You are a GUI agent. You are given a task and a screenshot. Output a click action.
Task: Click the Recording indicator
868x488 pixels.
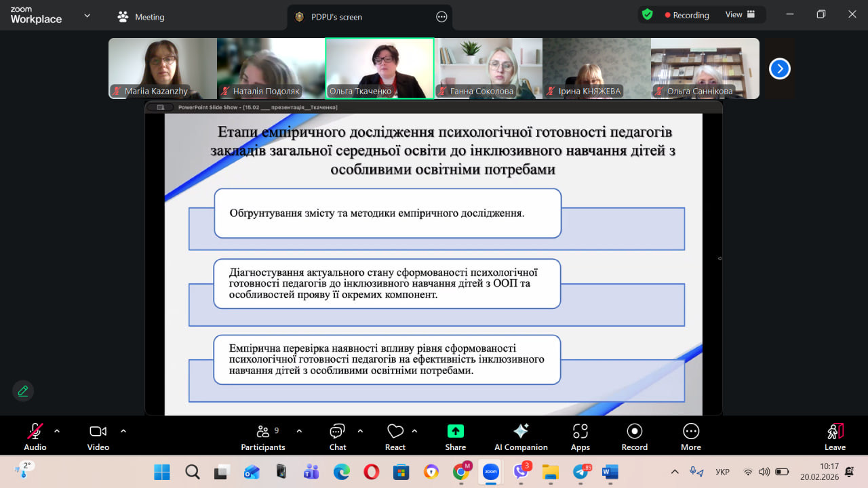tap(687, 15)
